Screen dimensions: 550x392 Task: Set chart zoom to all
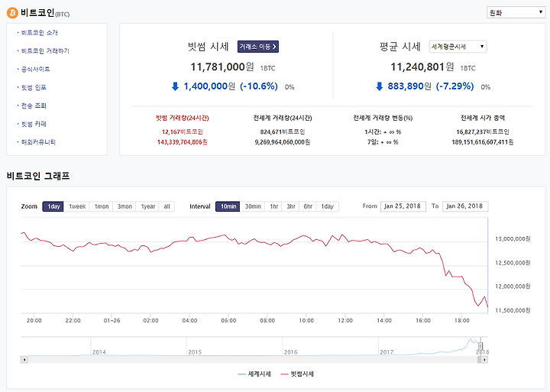click(x=167, y=206)
